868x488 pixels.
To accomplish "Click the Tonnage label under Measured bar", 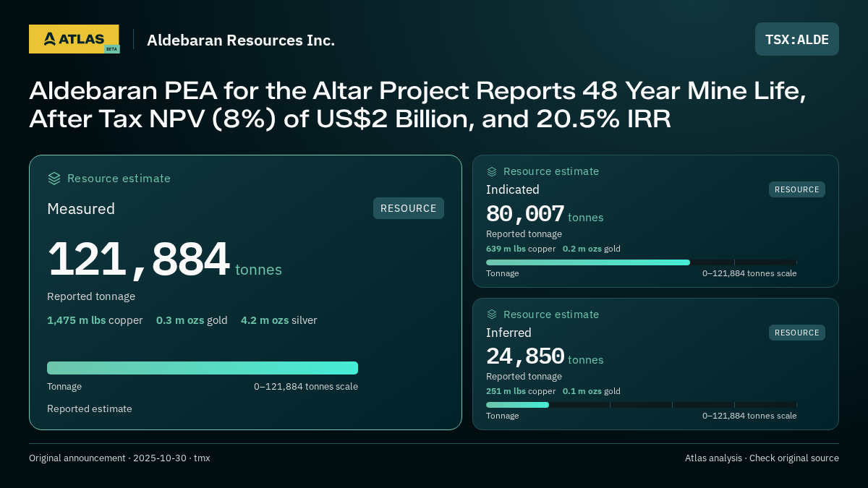I will click(x=64, y=387).
